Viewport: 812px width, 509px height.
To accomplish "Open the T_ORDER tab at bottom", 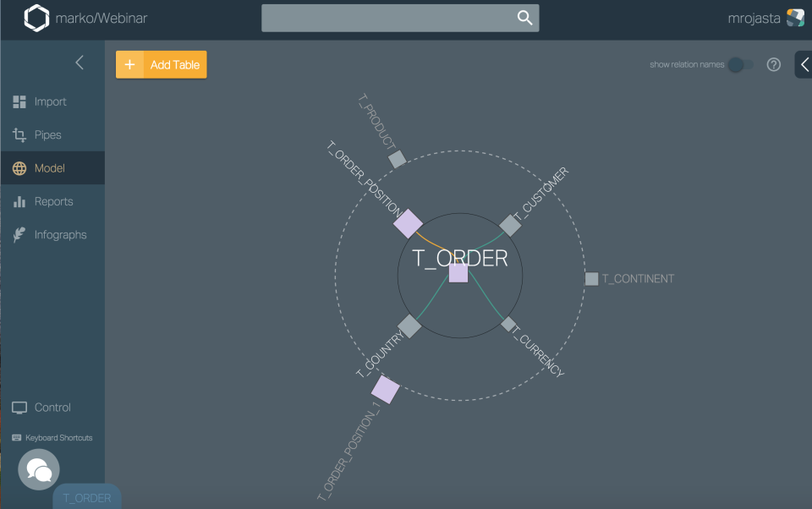I will (x=87, y=498).
